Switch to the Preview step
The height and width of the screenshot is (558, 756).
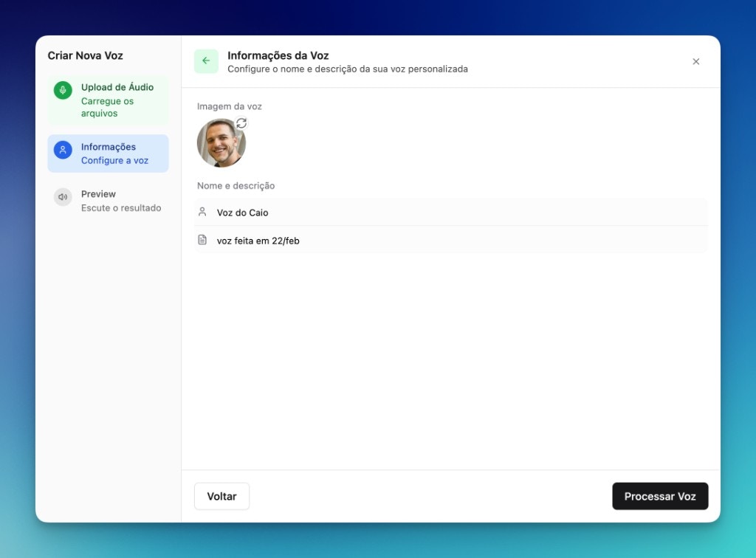tap(108, 200)
